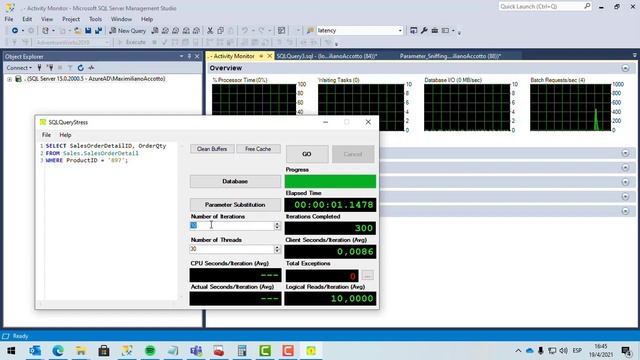Click the Activity Monitor icon in Object Explorer toolbar

pos(91,68)
